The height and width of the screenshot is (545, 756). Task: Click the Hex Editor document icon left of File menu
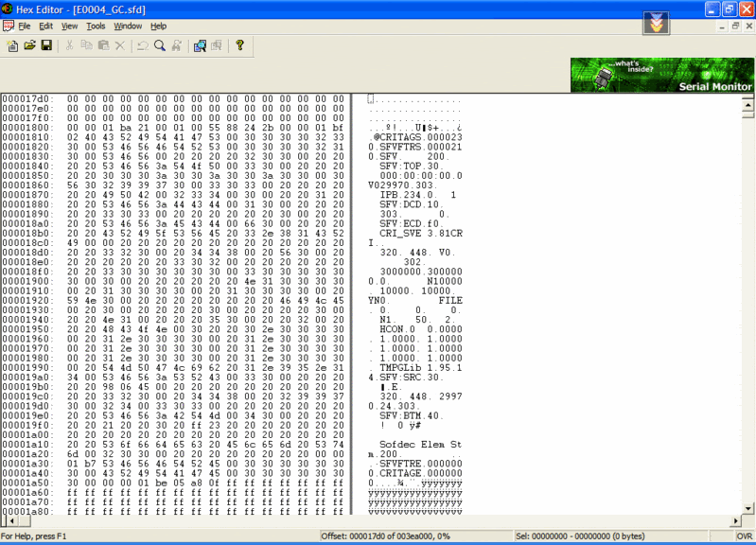click(x=9, y=26)
